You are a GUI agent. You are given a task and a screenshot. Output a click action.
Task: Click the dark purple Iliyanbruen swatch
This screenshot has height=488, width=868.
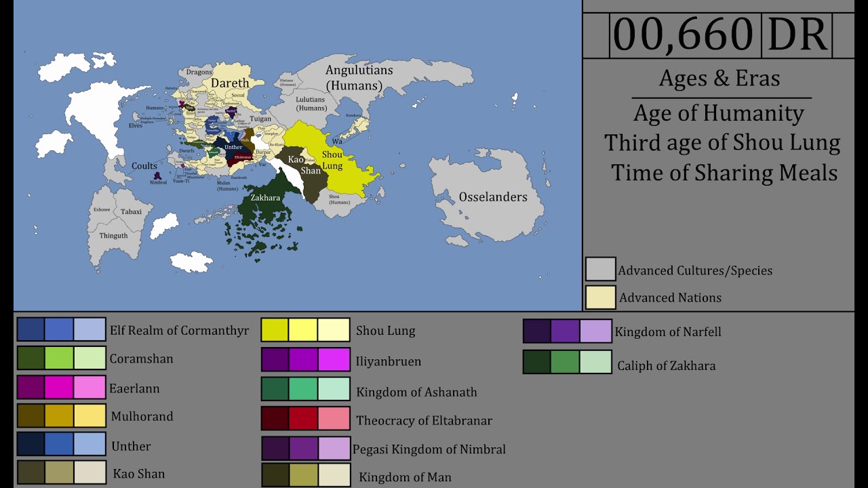tap(275, 359)
